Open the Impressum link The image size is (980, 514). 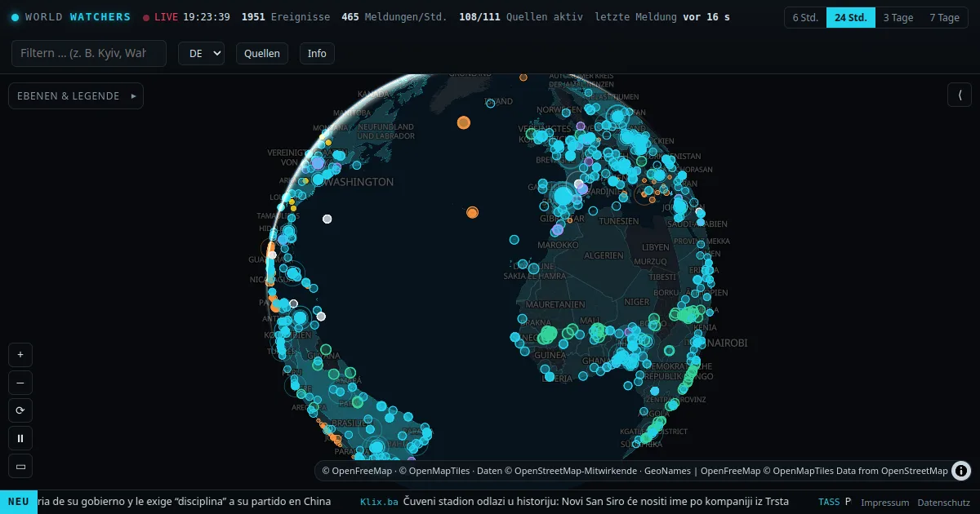click(884, 503)
